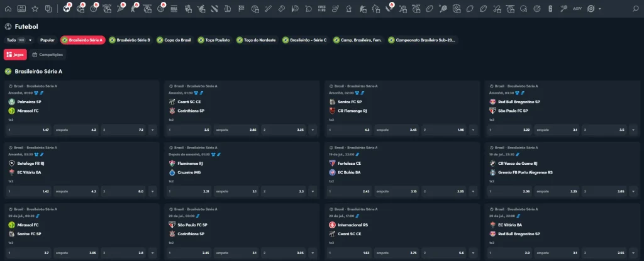644x261 pixels.
Task: Select the League of Legends L icon
Action: [228, 9]
